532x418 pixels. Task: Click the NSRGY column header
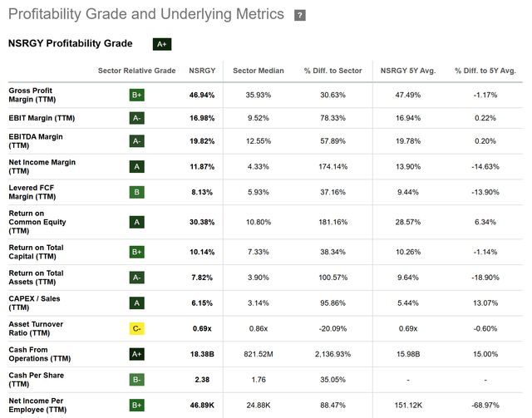pos(201,71)
